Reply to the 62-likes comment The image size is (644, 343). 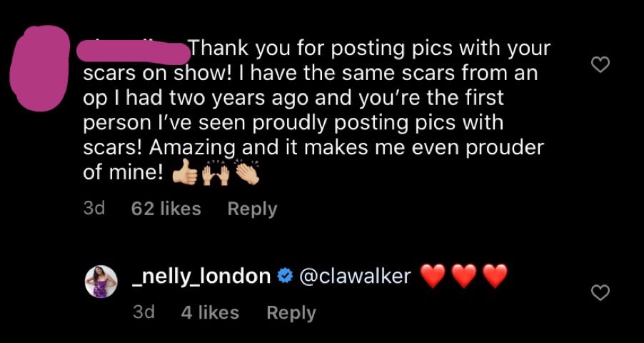pyautogui.click(x=252, y=209)
